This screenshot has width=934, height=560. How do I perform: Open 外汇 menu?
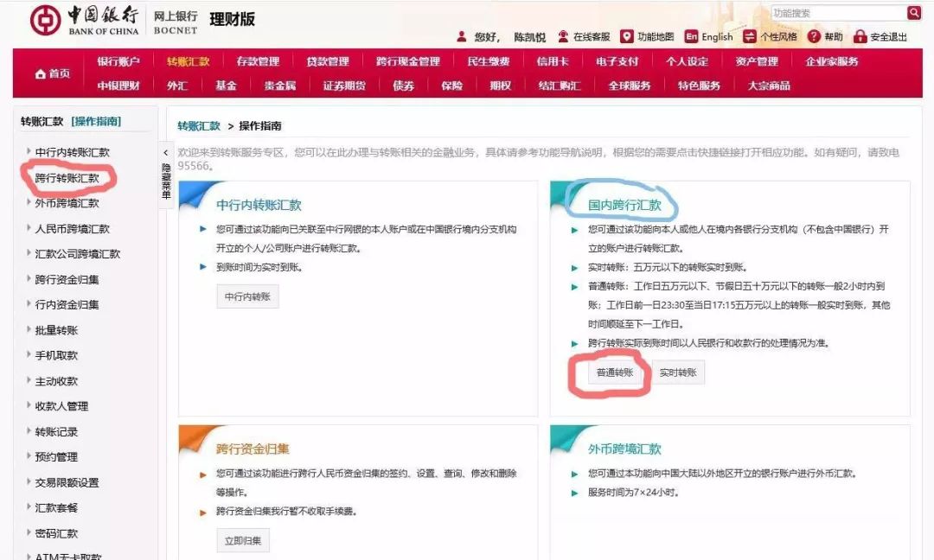[177, 86]
